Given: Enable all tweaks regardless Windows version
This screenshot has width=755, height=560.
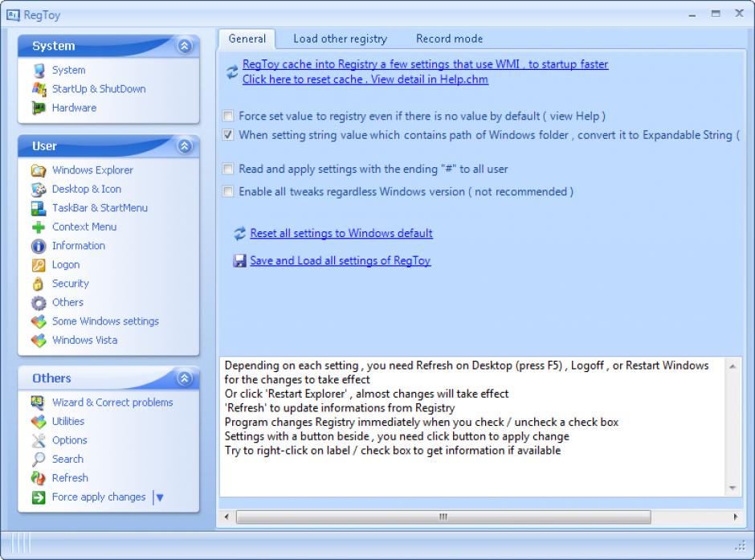Looking at the screenshot, I should coord(229,192).
